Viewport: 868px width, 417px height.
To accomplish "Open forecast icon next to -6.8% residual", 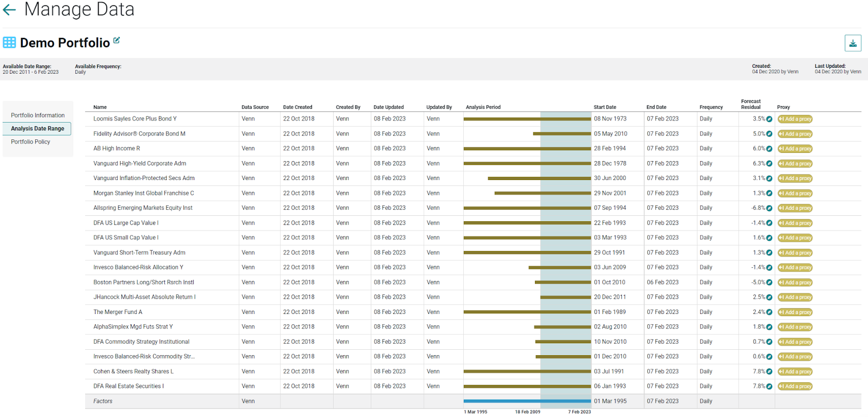I will click(x=769, y=208).
